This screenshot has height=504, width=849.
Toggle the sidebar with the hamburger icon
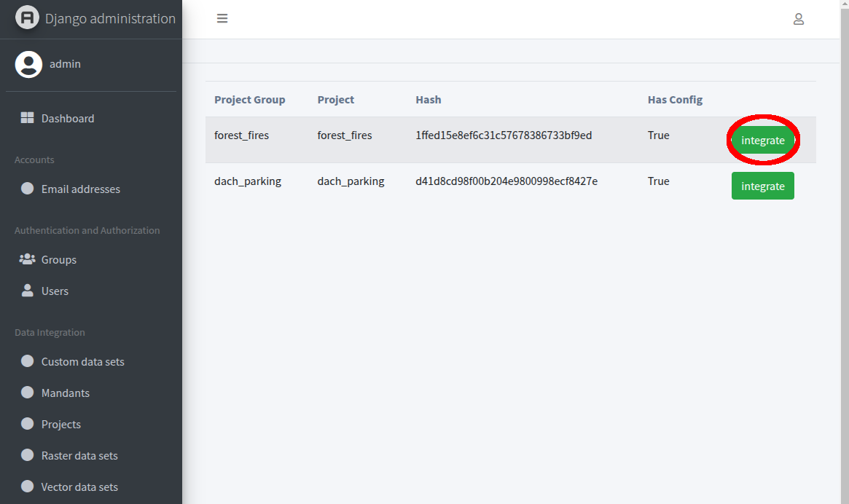pos(222,18)
